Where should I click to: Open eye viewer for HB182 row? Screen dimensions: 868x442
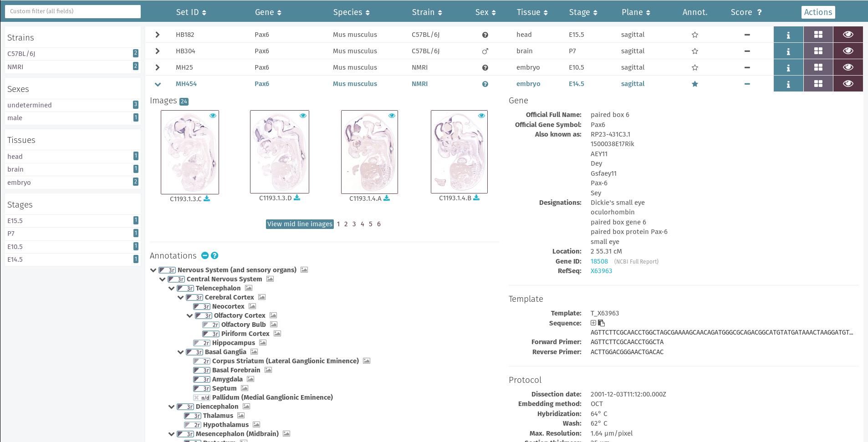click(x=848, y=35)
